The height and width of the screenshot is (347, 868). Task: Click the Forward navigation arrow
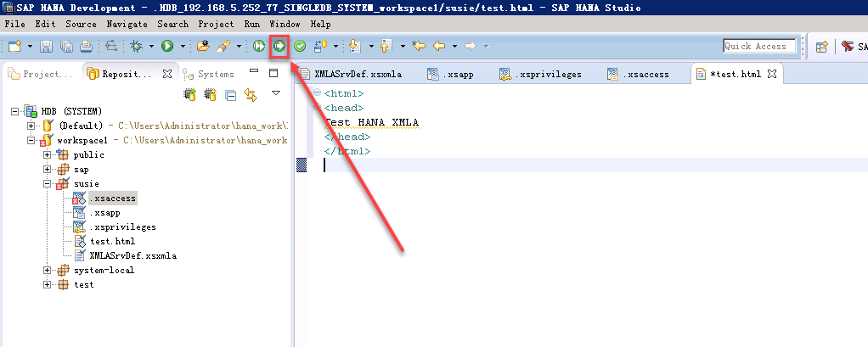[x=471, y=47]
